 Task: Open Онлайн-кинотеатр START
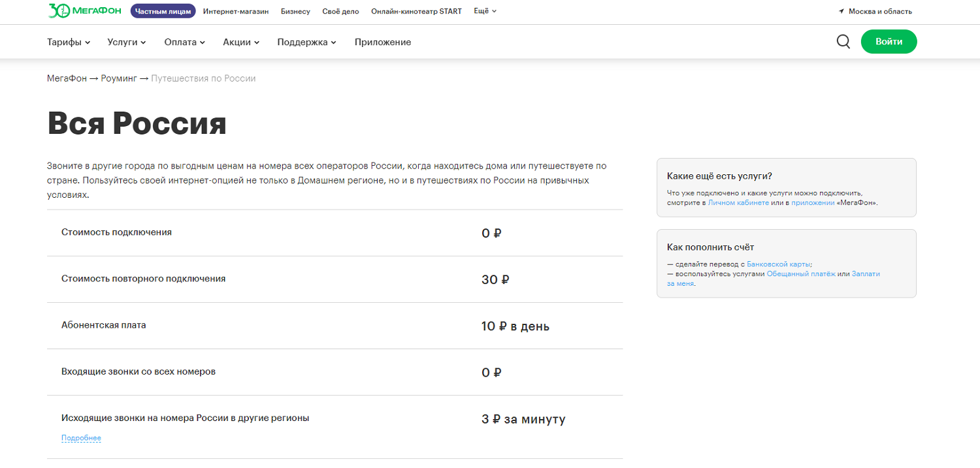pyautogui.click(x=416, y=11)
